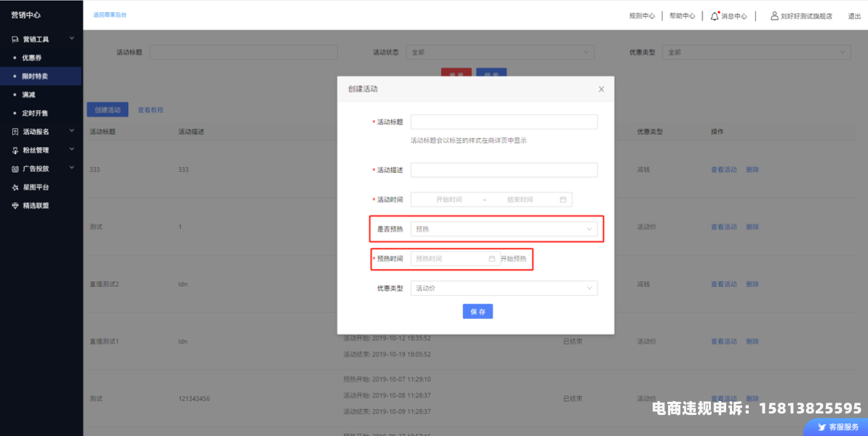Click the 营销工具 sidebar icon
The width and height of the screenshot is (868, 436).
(x=15, y=39)
